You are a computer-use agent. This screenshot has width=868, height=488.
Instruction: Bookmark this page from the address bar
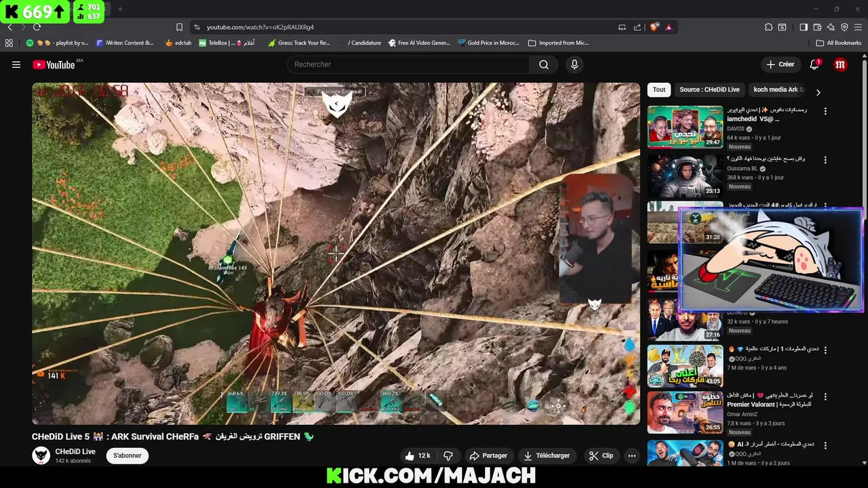pyautogui.click(x=179, y=27)
